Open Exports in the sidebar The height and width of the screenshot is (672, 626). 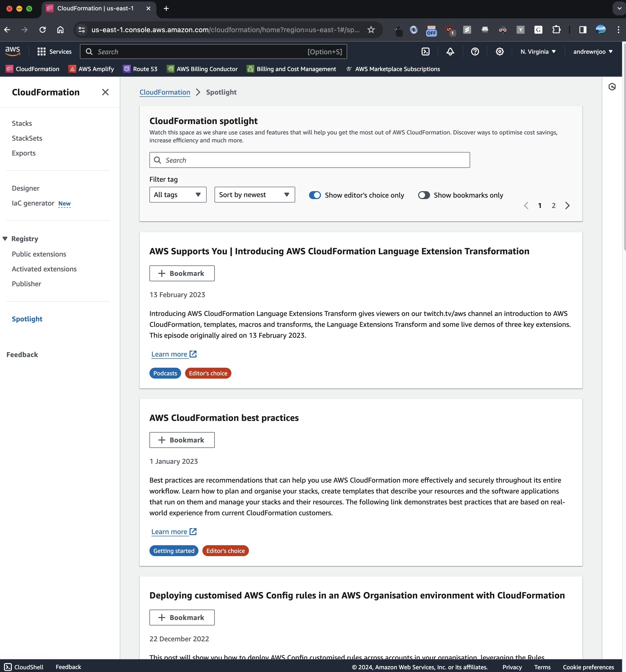pos(24,153)
